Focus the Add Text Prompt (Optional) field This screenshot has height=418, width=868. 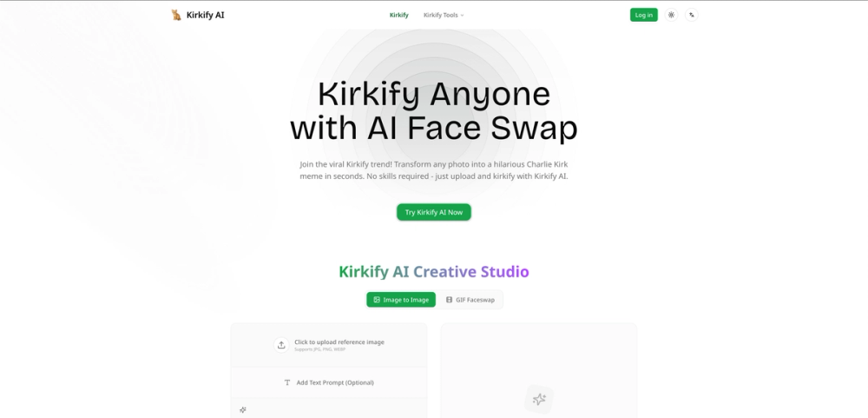[329, 382]
